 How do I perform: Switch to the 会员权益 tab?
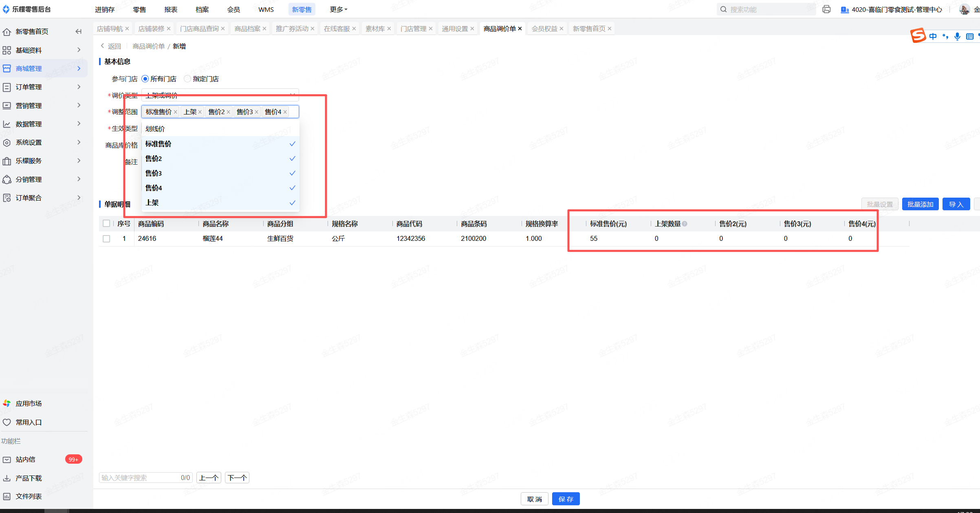coord(544,29)
